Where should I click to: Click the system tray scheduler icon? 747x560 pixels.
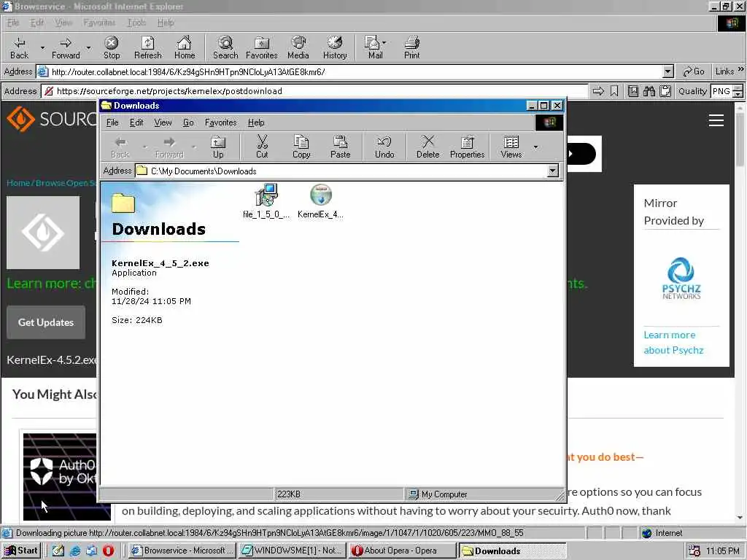(694, 551)
